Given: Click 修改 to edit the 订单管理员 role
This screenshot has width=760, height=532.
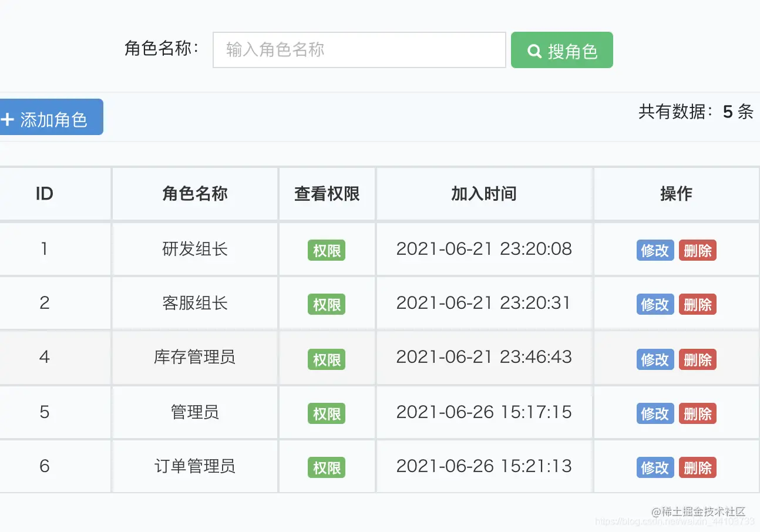Looking at the screenshot, I should click(654, 467).
